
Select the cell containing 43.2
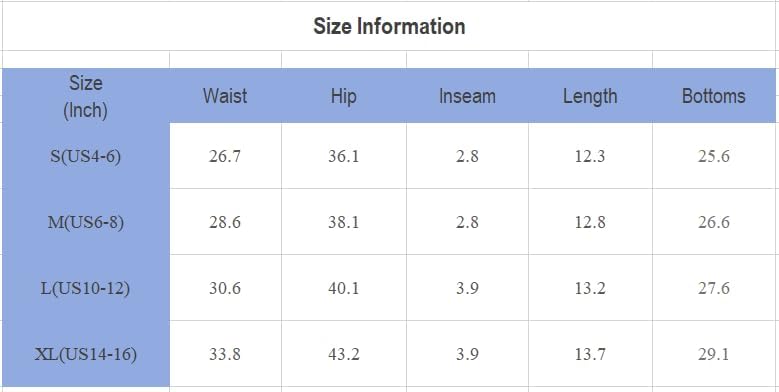click(344, 354)
